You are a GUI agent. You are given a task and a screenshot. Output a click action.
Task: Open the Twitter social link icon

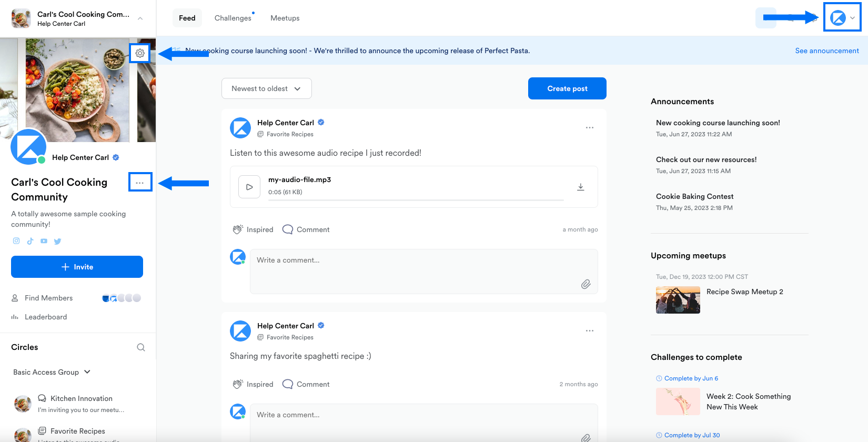pyautogui.click(x=58, y=241)
